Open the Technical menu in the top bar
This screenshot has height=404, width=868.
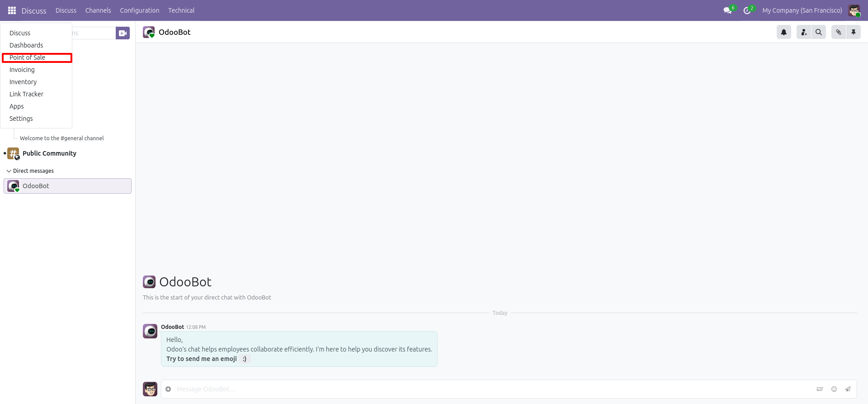click(181, 10)
